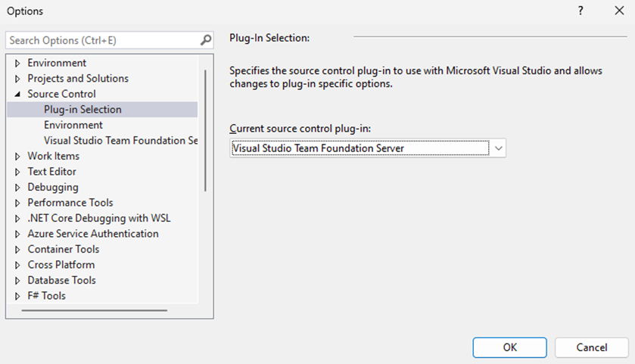Viewport: 635px width, 364px height.
Task: Select .NET Core Debugging with WSL
Action: coord(99,218)
